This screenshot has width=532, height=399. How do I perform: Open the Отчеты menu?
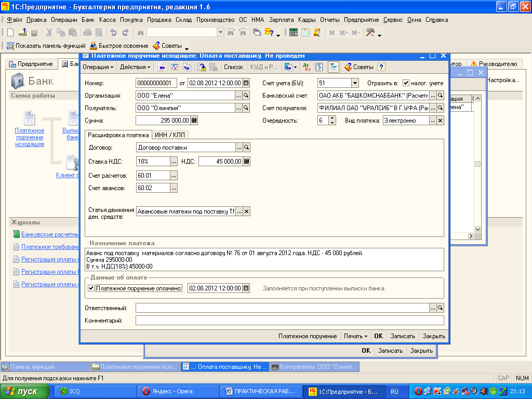(x=330, y=20)
